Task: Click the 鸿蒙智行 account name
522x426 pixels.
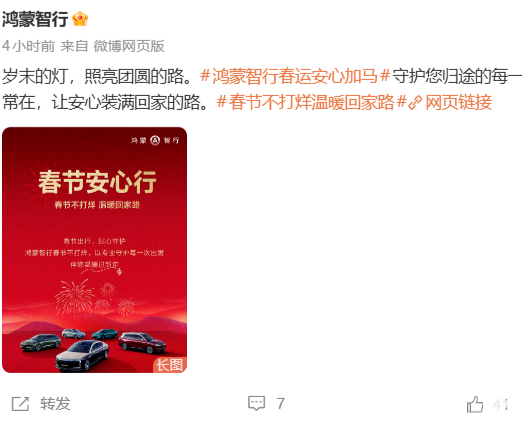Action: click(x=35, y=19)
